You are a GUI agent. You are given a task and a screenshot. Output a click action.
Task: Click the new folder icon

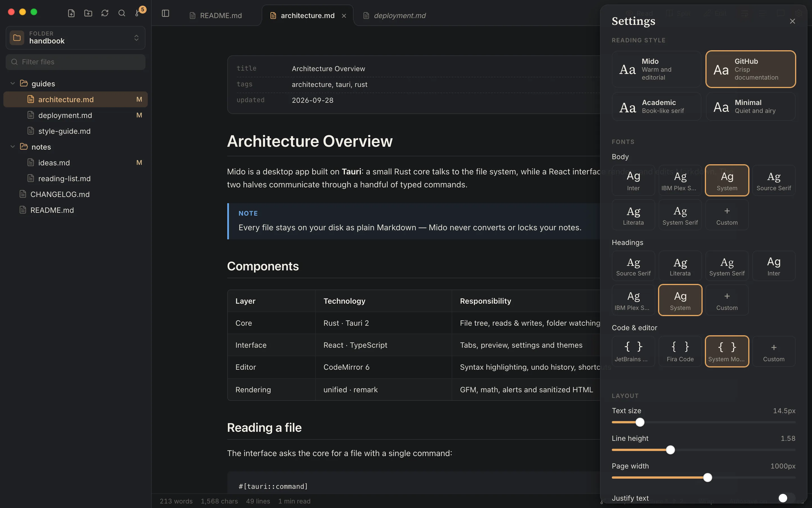pos(88,13)
